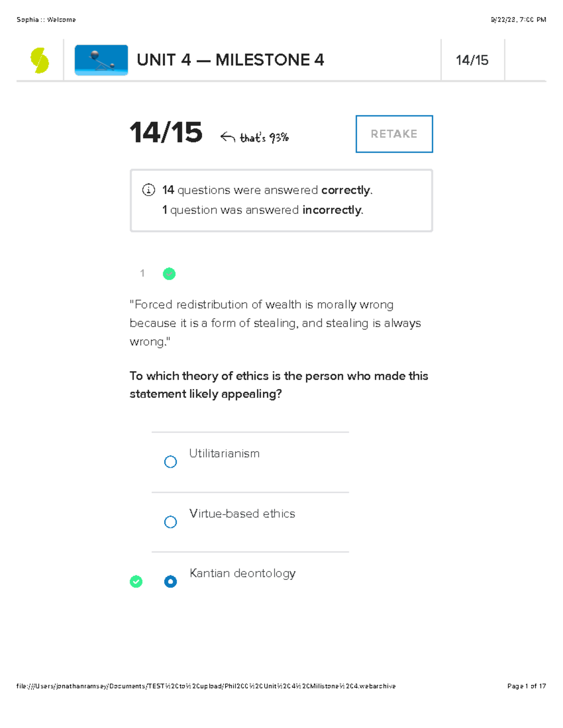
Task: Click the 14/15 score in the header
Action: click(472, 60)
